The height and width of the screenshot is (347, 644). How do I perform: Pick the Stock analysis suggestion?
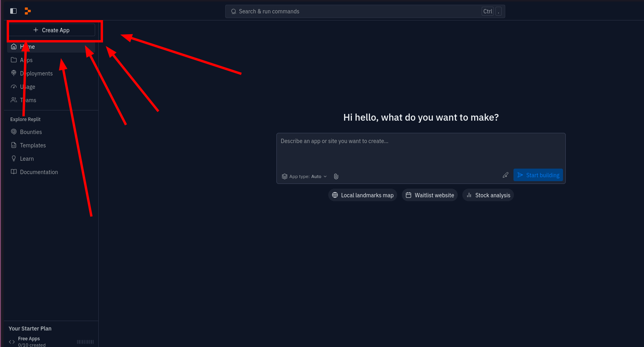(488, 195)
